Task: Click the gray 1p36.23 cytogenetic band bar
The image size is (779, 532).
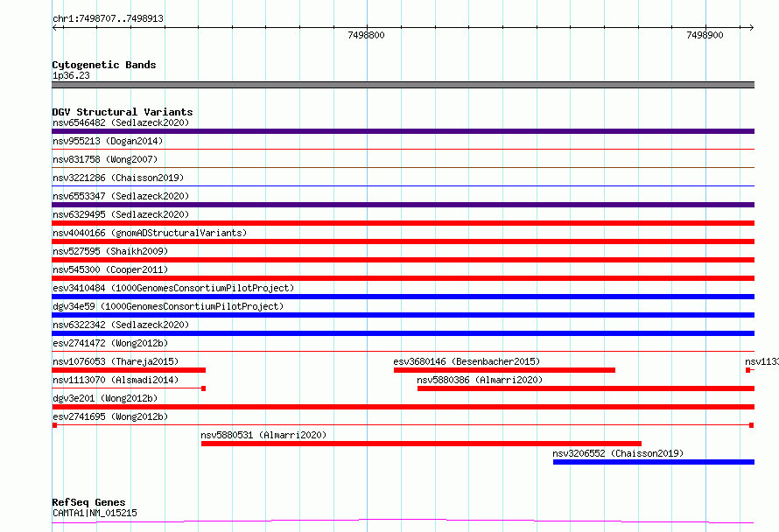Action: click(403, 85)
